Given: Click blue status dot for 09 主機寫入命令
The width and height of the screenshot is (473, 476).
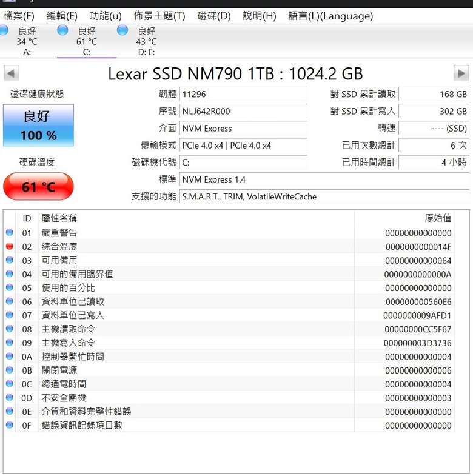Looking at the screenshot, I should click(10, 342).
